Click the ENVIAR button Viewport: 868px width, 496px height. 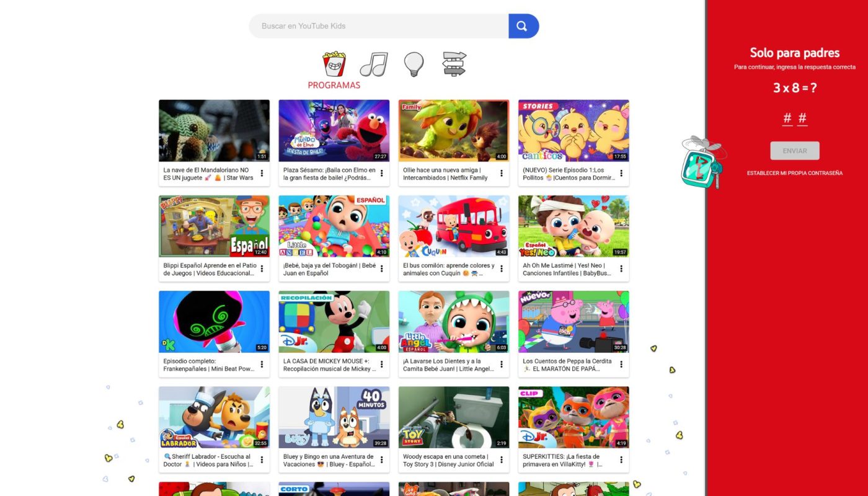tap(795, 151)
